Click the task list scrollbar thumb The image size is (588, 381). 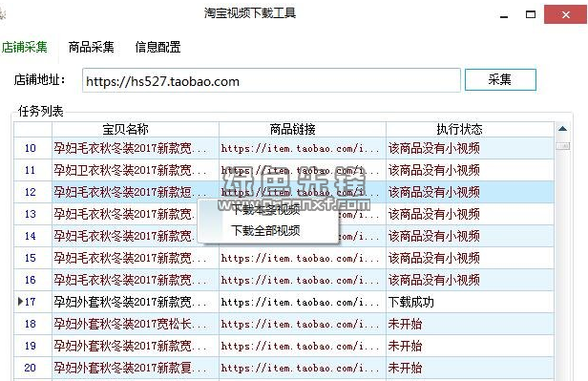562,145
